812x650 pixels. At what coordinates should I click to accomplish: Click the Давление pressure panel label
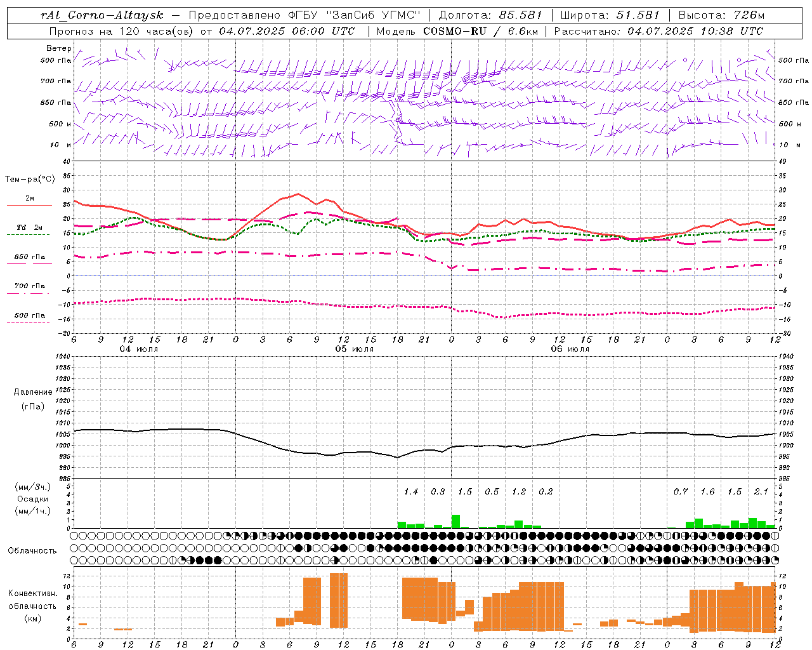coord(33,392)
